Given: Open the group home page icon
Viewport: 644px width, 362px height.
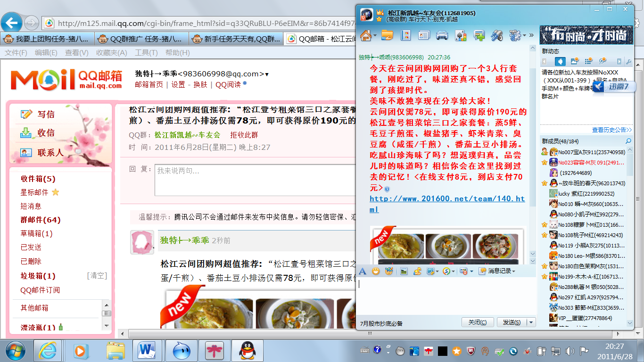Looking at the screenshot, I should click(365, 35).
